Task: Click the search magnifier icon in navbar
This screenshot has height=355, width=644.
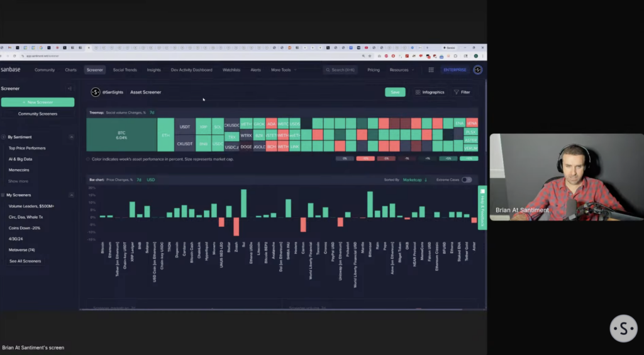Action: [x=328, y=70]
